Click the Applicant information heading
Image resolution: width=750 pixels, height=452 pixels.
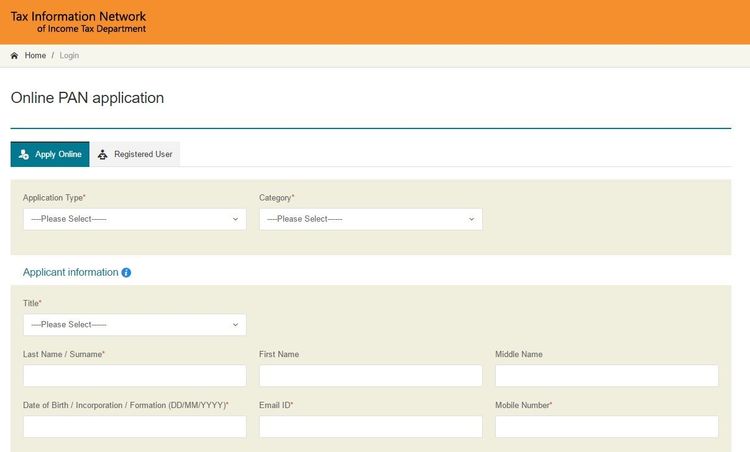[70, 273]
